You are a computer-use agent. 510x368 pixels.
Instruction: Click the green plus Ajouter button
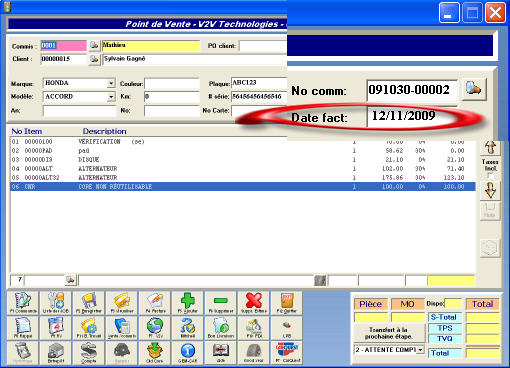(x=188, y=303)
